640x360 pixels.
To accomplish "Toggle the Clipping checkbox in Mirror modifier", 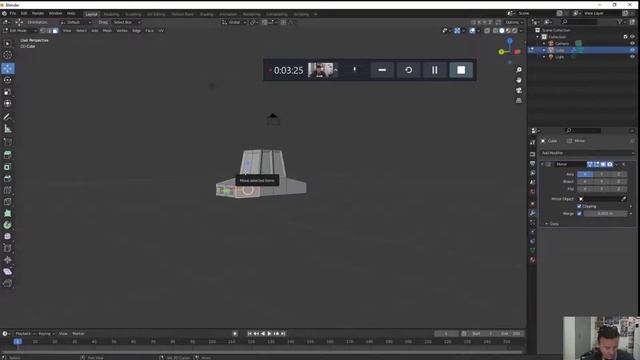I will click(x=579, y=206).
